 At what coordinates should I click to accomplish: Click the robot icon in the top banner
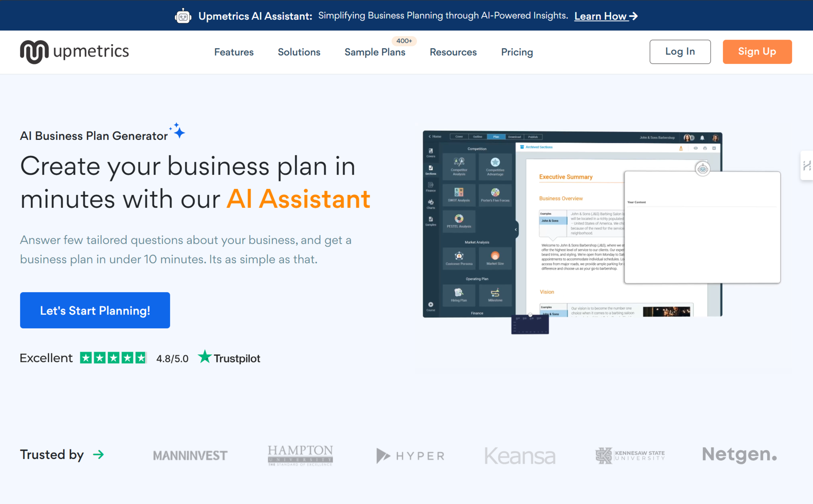183,16
